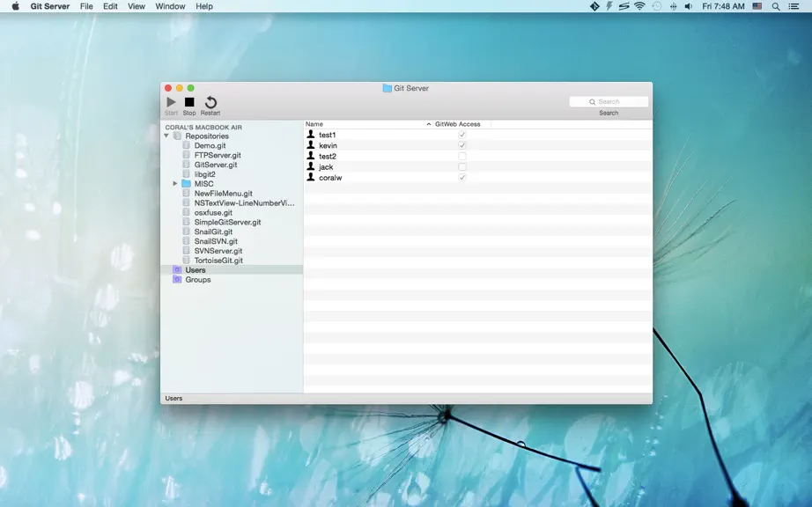This screenshot has width=812, height=507.
Task: Open Spotlight search in menu bar
Action: click(x=776, y=6)
